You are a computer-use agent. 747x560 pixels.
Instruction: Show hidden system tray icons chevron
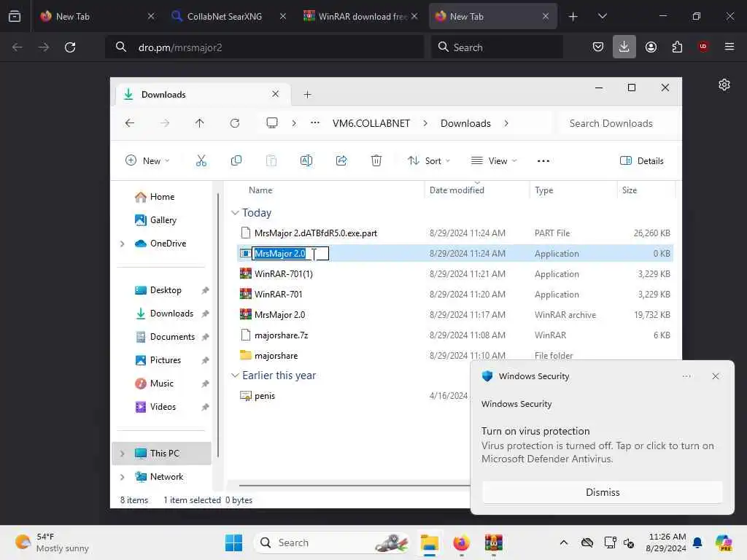564,542
